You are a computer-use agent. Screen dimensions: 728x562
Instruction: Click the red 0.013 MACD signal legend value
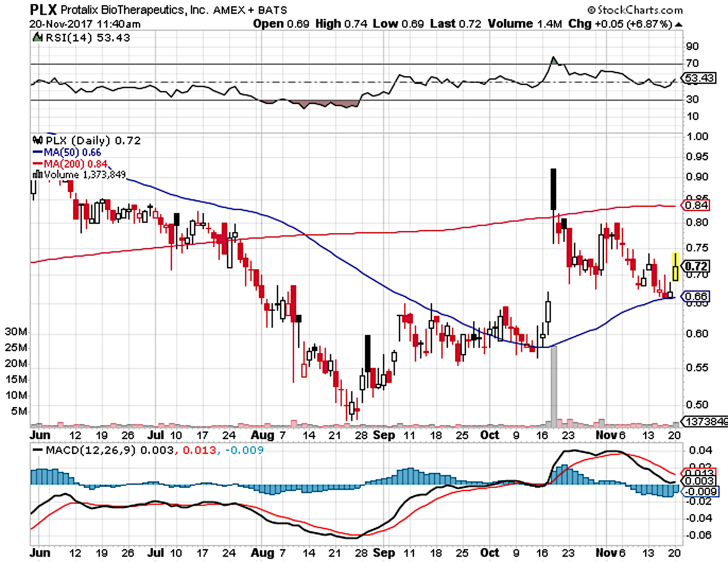(200, 450)
